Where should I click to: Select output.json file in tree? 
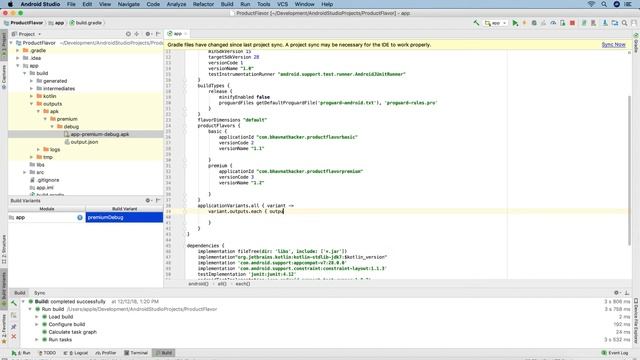pos(81,142)
